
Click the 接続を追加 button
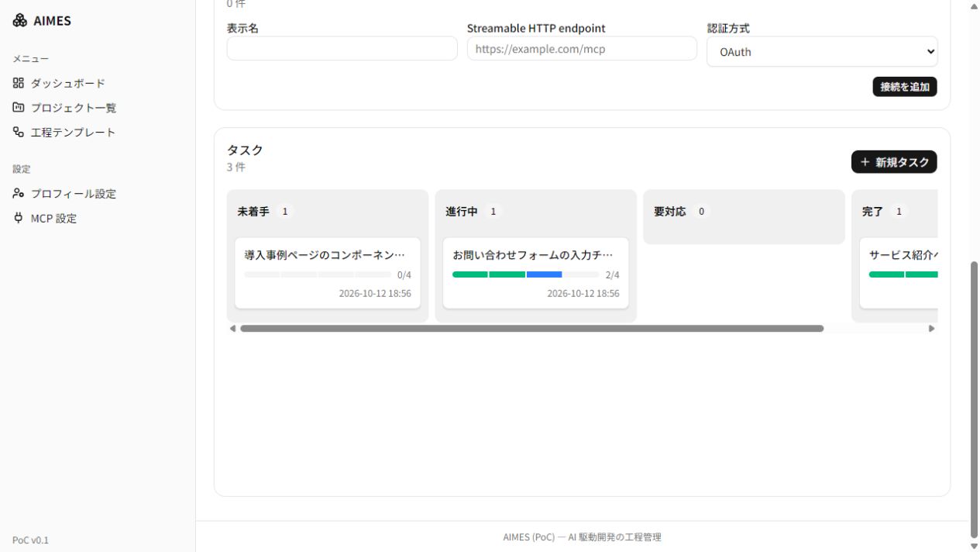pos(905,87)
